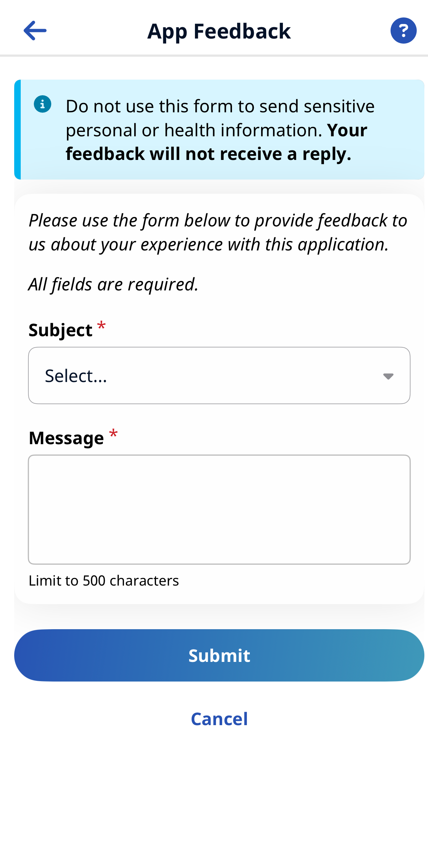Tap the back arrow in the header

click(x=35, y=31)
